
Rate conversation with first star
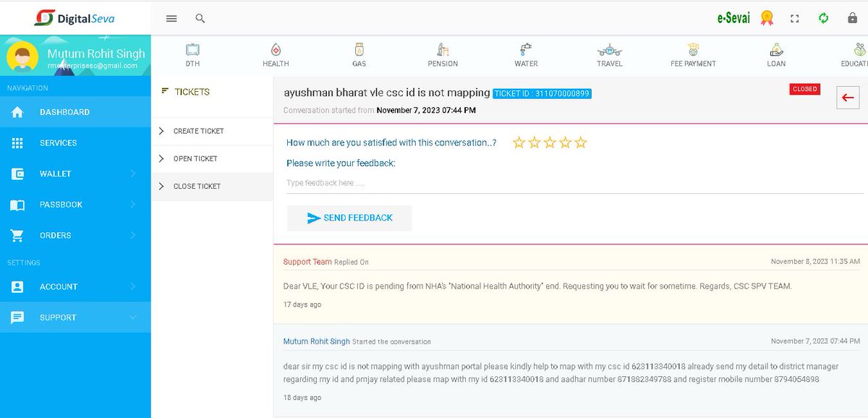(519, 142)
